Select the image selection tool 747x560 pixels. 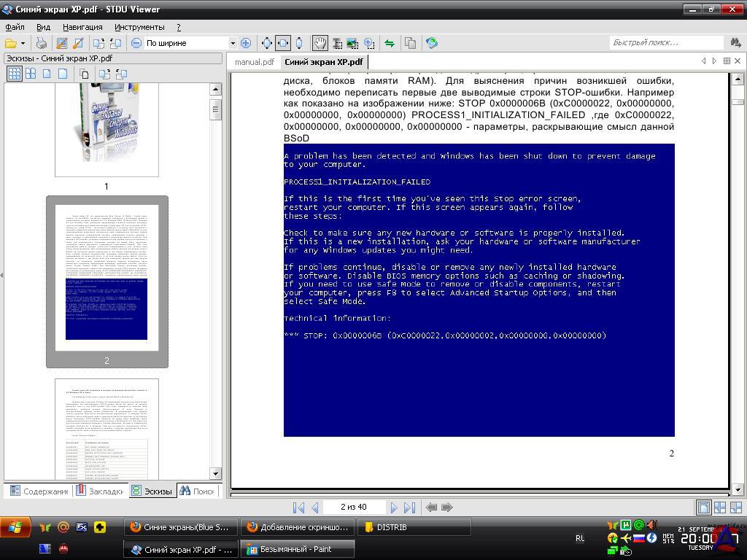click(x=353, y=43)
